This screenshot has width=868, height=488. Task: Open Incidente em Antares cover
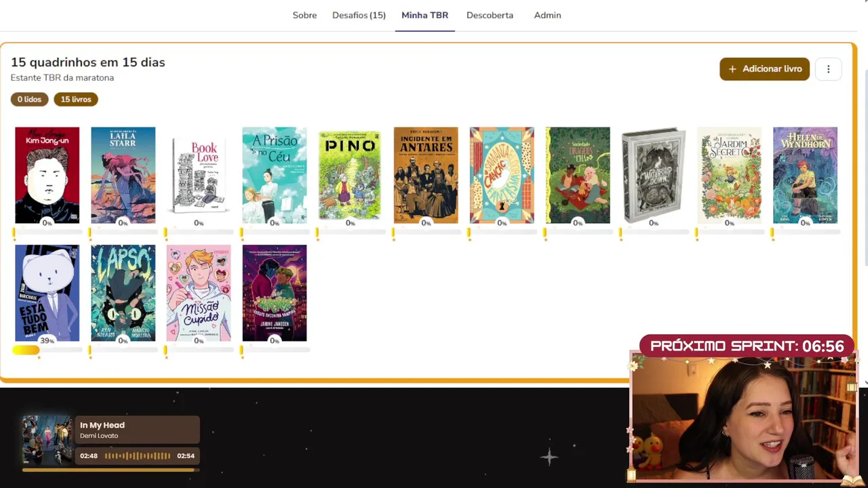[x=426, y=175]
